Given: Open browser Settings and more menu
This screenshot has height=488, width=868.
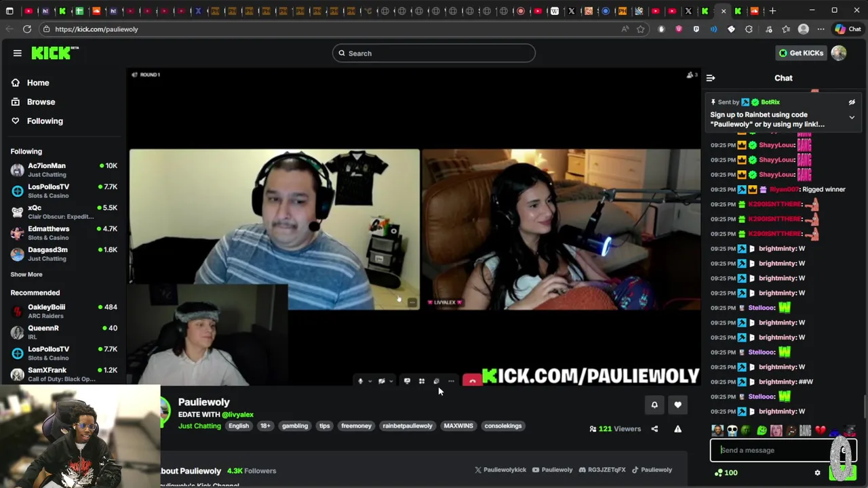Looking at the screenshot, I should (821, 29).
